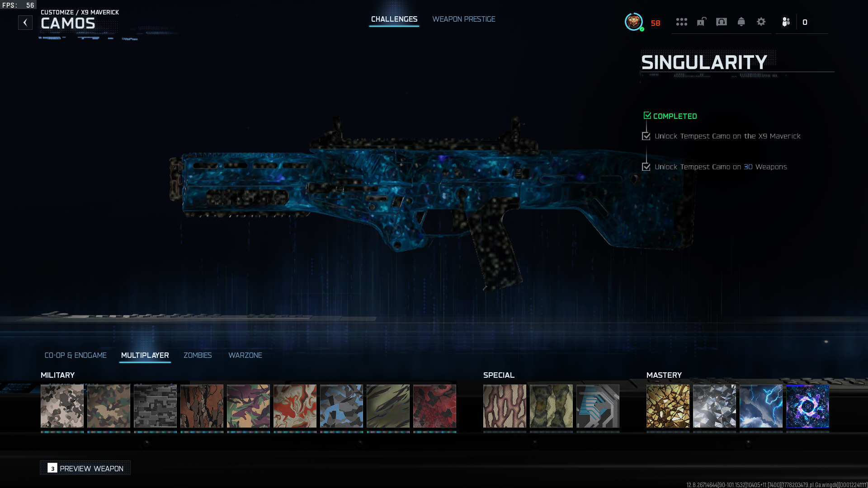The width and height of the screenshot is (868, 488).
Task: Select the Warzone camo tab
Action: [245, 356]
